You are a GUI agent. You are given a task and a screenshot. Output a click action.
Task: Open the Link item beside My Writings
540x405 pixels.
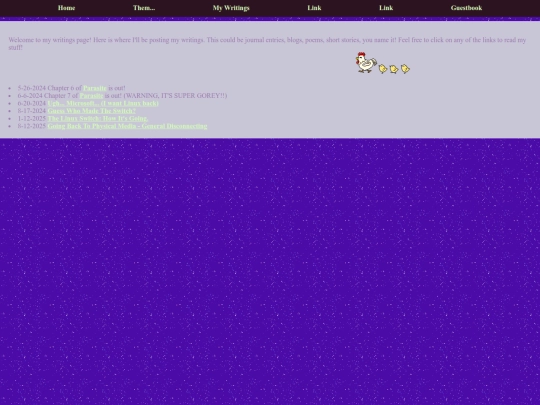[x=314, y=8]
